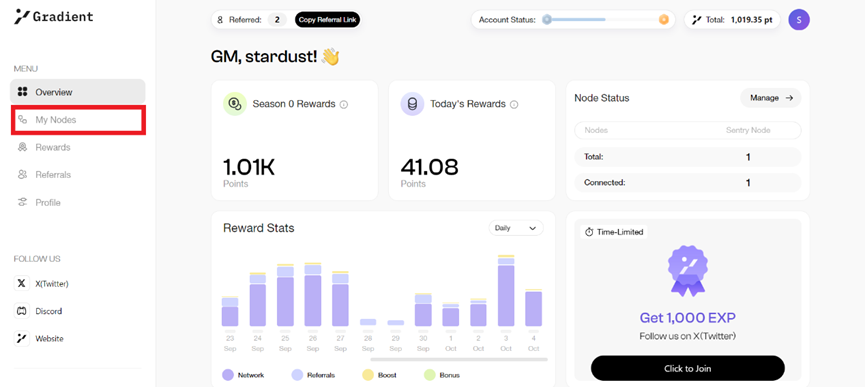The height and width of the screenshot is (387, 865).
Task: Open the Profile menu item
Action: coord(78,202)
